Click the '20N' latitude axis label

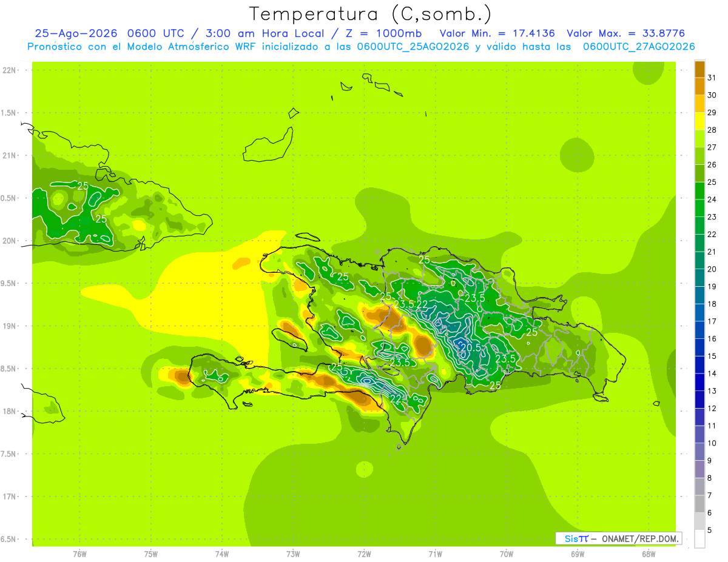pyautogui.click(x=10, y=241)
